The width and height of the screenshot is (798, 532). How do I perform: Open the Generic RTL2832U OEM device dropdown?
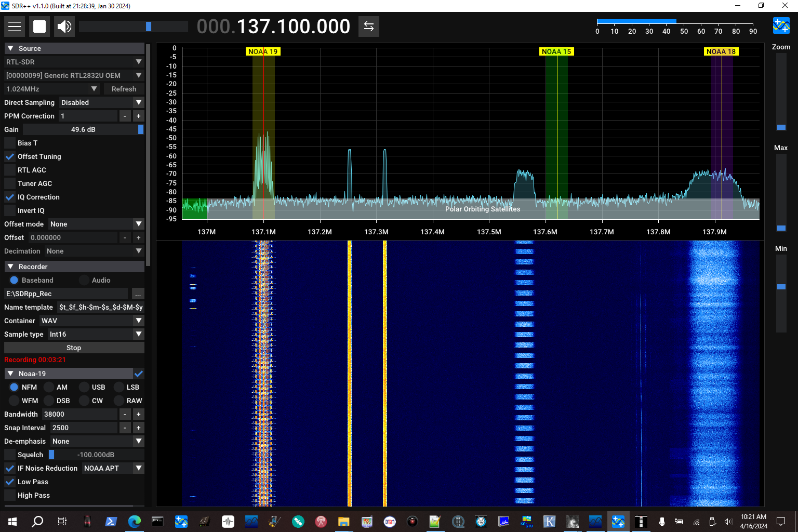pyautogui.click(x=74, y=75)
